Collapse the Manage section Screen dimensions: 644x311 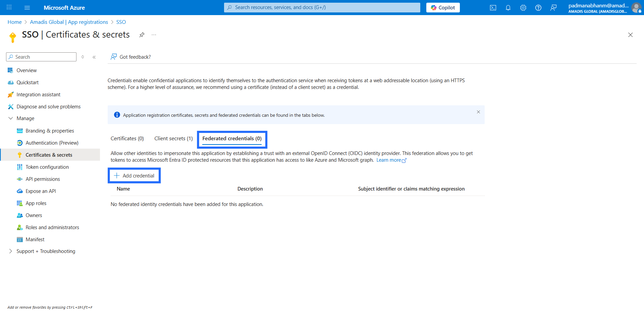[x=11, y=118]
